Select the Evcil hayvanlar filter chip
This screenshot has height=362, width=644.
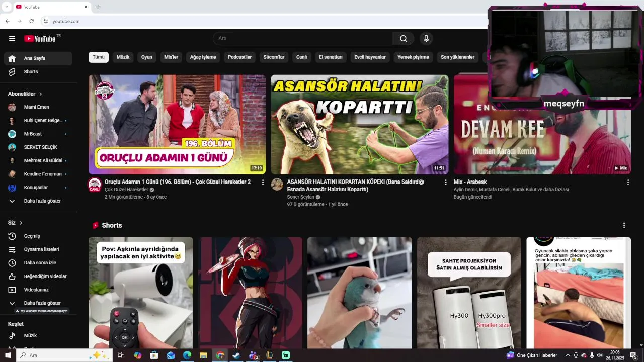coord(370,57)
